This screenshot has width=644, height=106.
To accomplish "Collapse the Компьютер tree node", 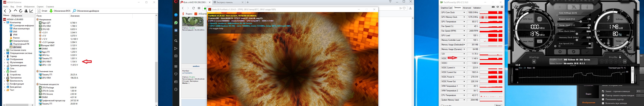I will [x=4, y=22].
